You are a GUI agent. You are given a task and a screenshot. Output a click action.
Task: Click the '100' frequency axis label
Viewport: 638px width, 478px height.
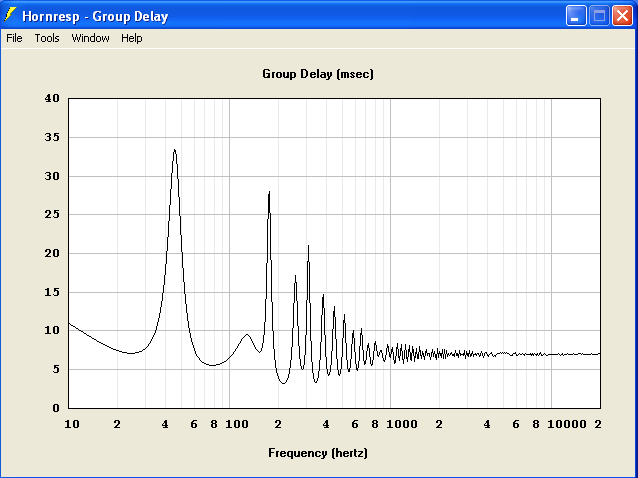[237, 424]
